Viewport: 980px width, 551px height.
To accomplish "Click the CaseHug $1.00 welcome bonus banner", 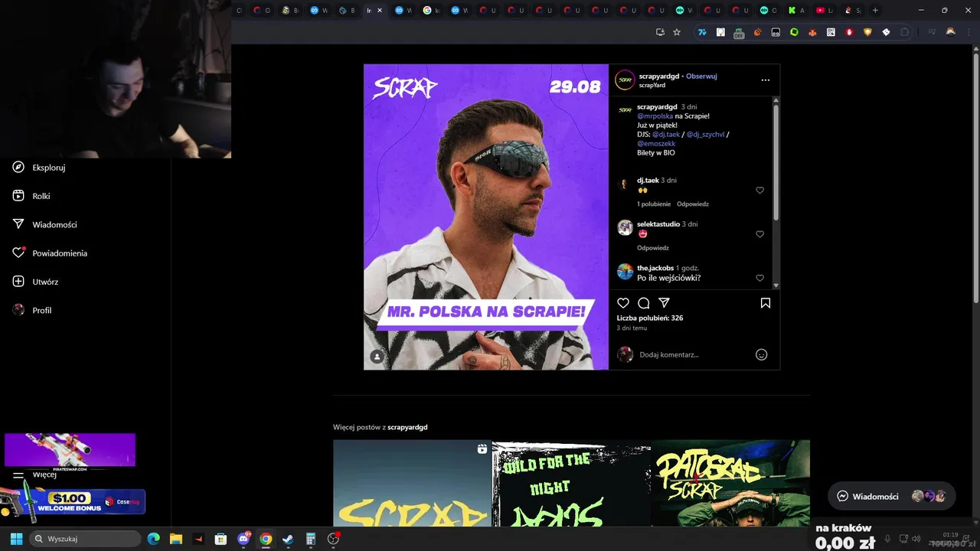I will [74, 501].
